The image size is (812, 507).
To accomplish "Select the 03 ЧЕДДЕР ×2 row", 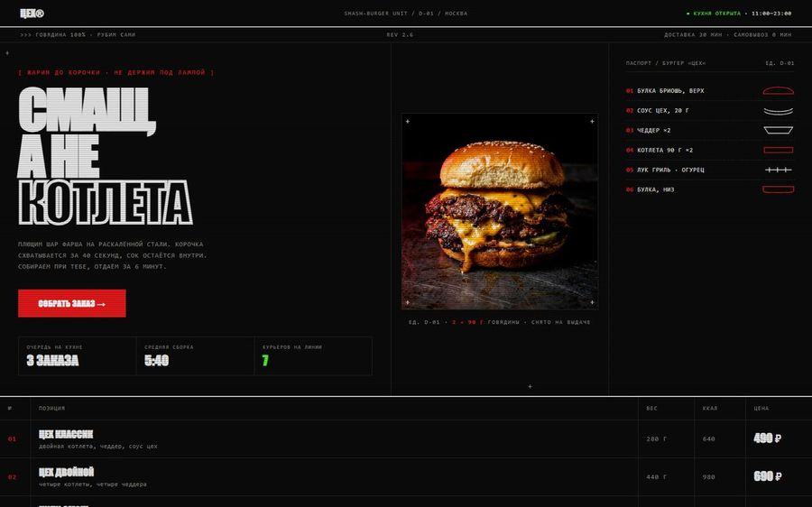I will [x=710, y=131].
